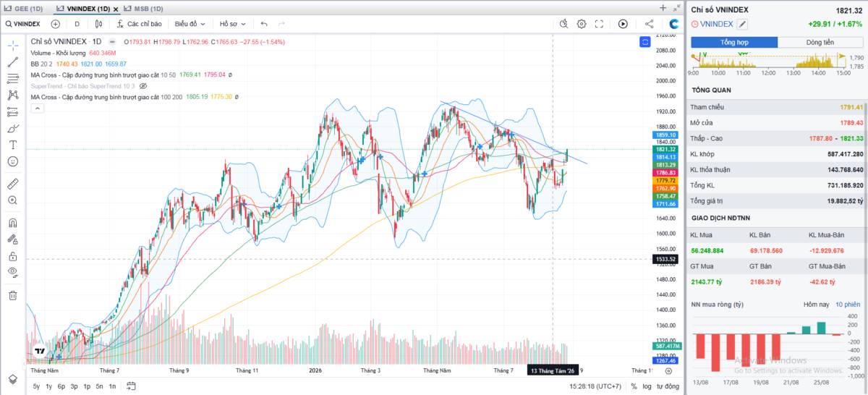868x395 pixels.
Task: Toggle percent scale on price axis
Action: point(634,386)
